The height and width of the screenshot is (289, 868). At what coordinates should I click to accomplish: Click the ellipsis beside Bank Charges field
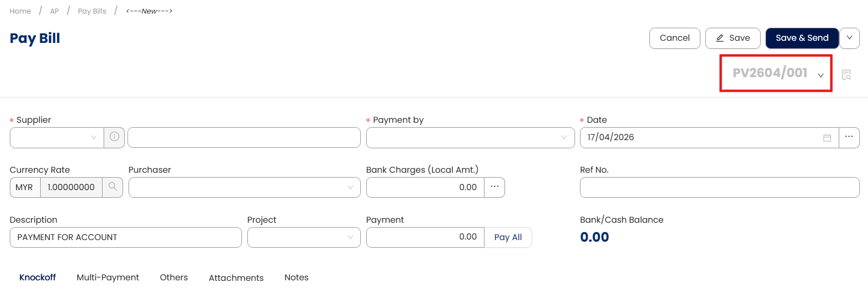(x=494, y=187)
